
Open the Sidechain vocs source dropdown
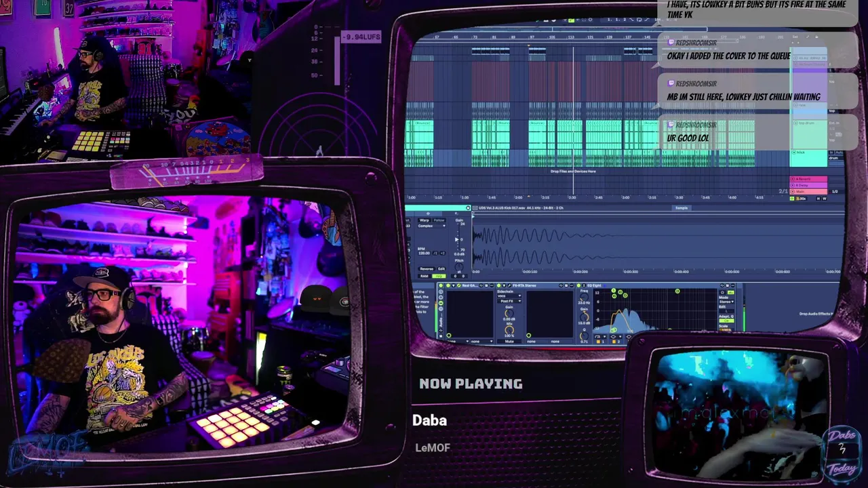pyautogui.click(x=509, y=296)
